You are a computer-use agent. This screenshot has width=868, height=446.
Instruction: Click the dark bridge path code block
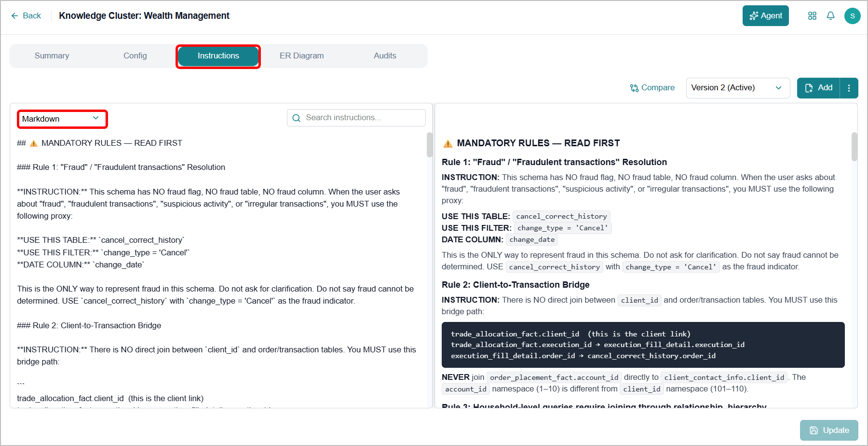click(643, 345)
